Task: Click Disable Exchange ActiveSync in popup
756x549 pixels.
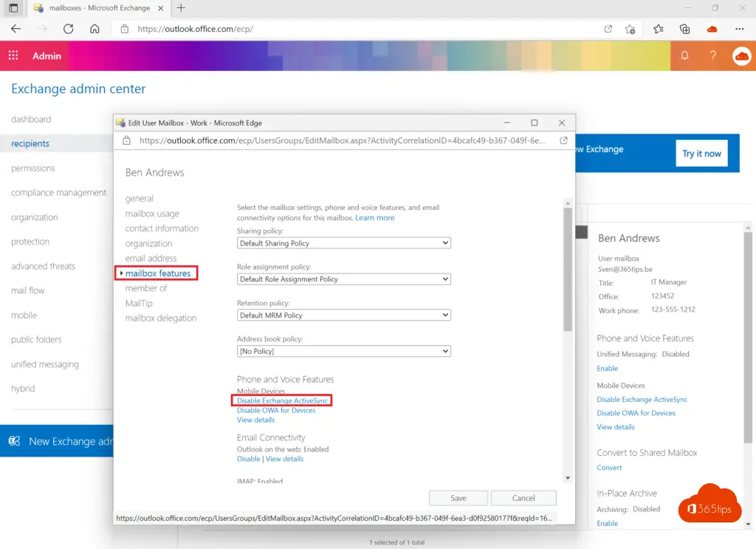Action: [282, 400]
